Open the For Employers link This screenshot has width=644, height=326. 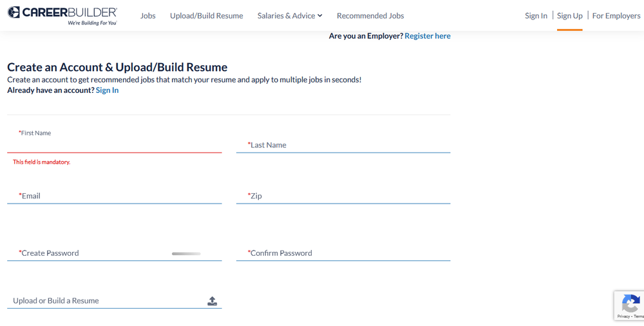tap(616, 15)
